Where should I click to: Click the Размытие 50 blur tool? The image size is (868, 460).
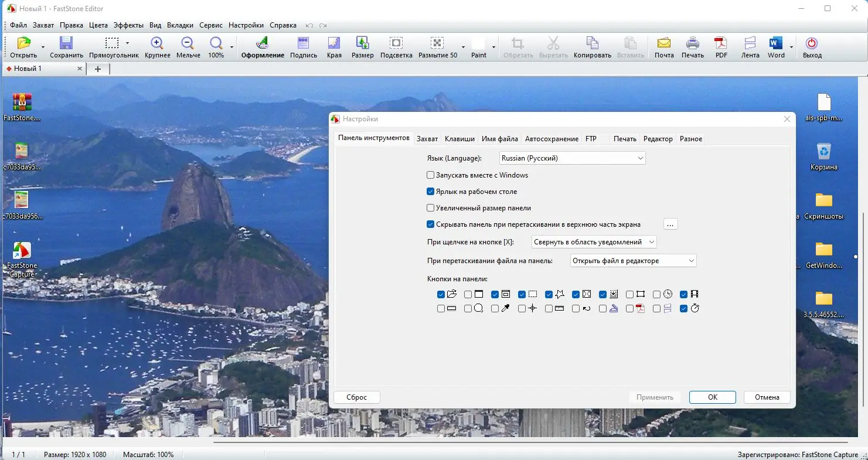coord(437,43)
